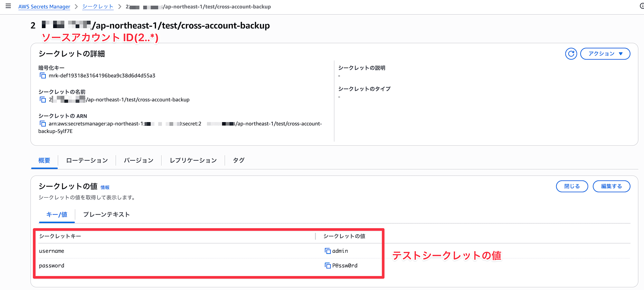The width and height of the screenshot is (644, 290).
Task: Open the hamburger navigation menu
Action: point(8,6)
